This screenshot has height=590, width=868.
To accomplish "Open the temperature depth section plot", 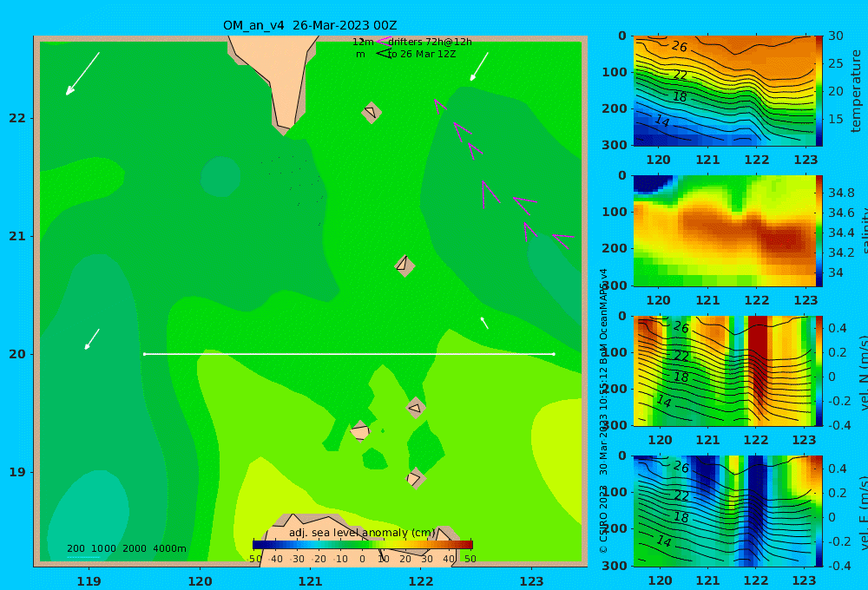I will (724, 91).
